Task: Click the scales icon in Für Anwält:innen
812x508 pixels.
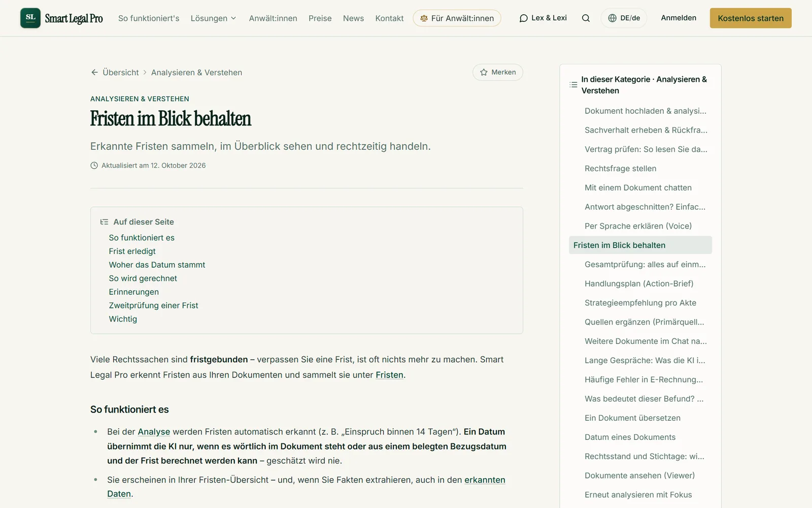Action: click(424, 18)
